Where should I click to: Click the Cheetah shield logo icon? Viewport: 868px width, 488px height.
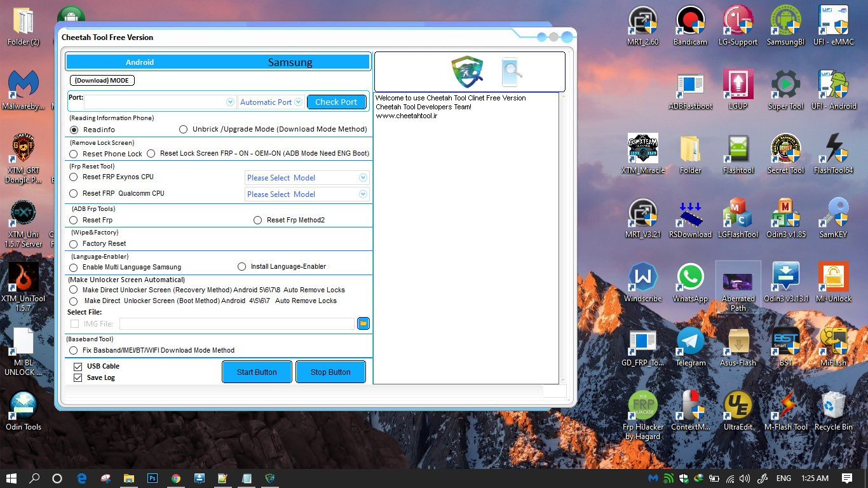[x=467, y=72]
